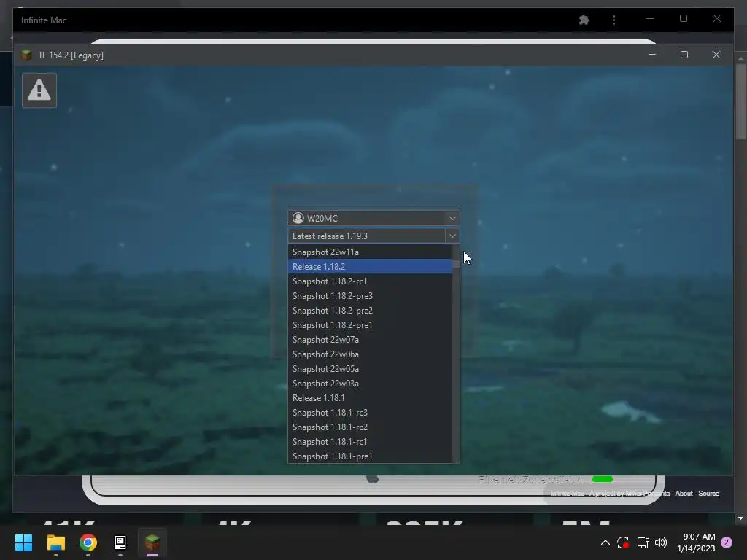This screenshot has width=747, height=560.
Task: Pick Snapshot 1.18.2-pre2 version
Action: [370, 311]
